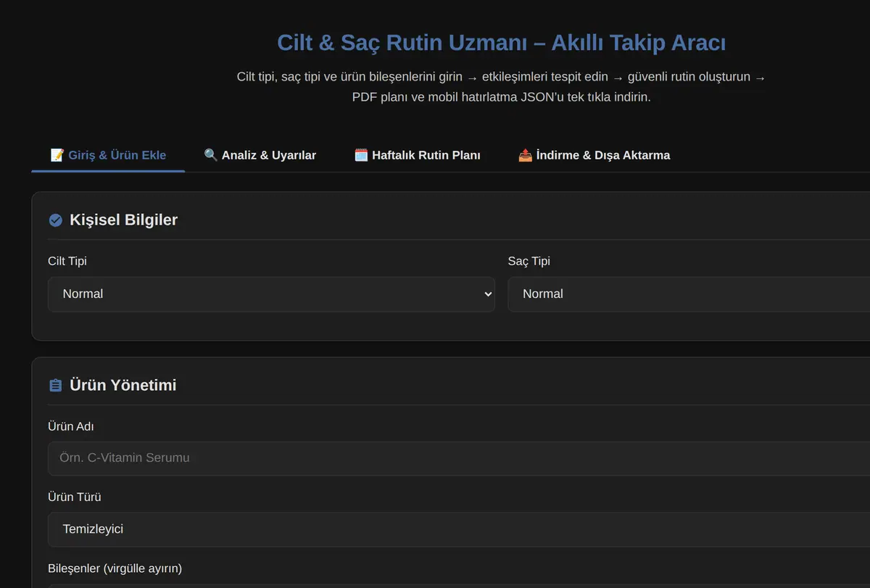Image resolution: width=870 pixels, height=588 pixels.
Task: Click the page title Cilt & Saç Rutin Uzmanı
Action: point(501,43)
